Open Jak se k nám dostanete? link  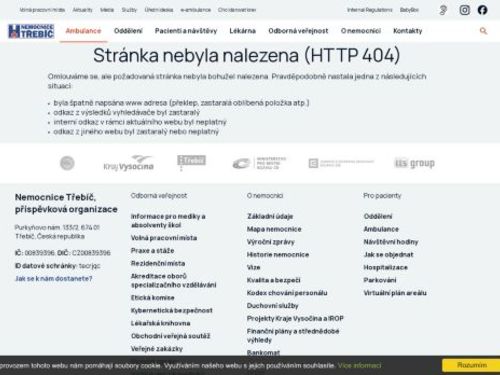54,278
